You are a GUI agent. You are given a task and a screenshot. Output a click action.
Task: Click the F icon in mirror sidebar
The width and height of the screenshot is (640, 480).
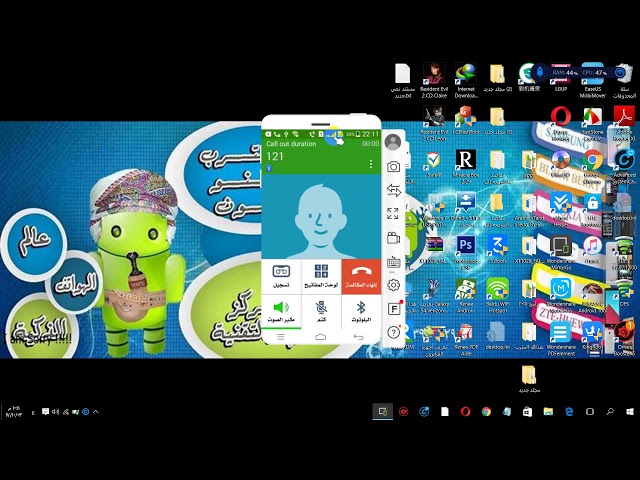click(x=394, y=309)
